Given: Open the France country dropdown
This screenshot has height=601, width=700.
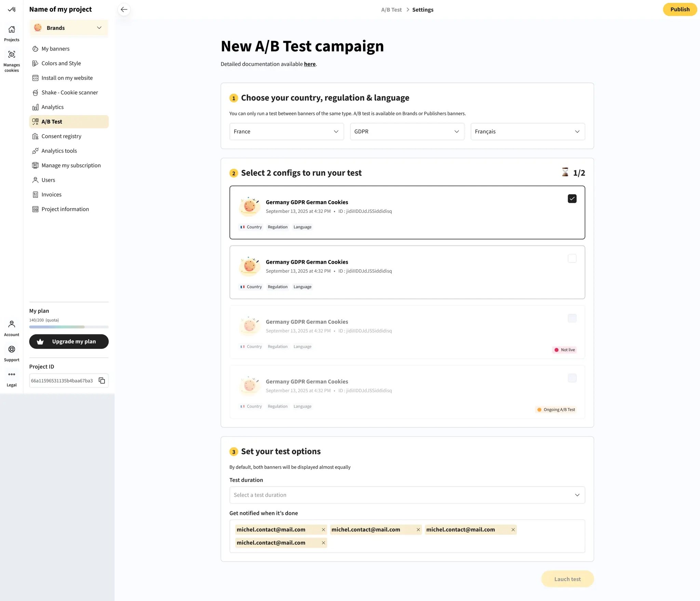Looking at the screenshot, I should (x=286, y=132).
